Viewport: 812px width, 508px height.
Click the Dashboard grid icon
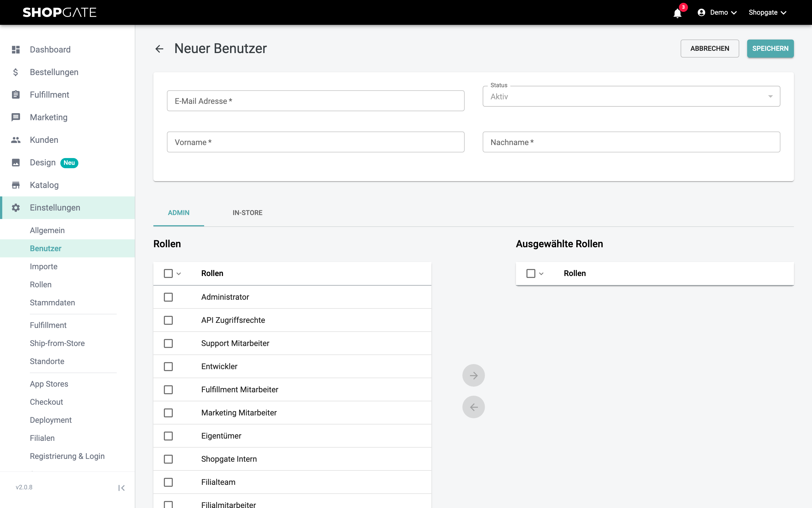[16, 49]
